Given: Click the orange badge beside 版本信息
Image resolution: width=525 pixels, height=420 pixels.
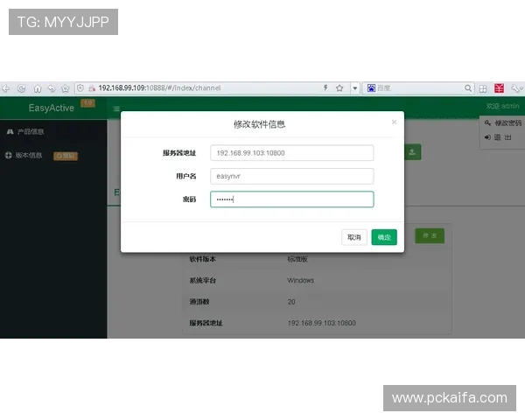Looking at the screenshot, I should pyautogui.click(x=66, y=156).
